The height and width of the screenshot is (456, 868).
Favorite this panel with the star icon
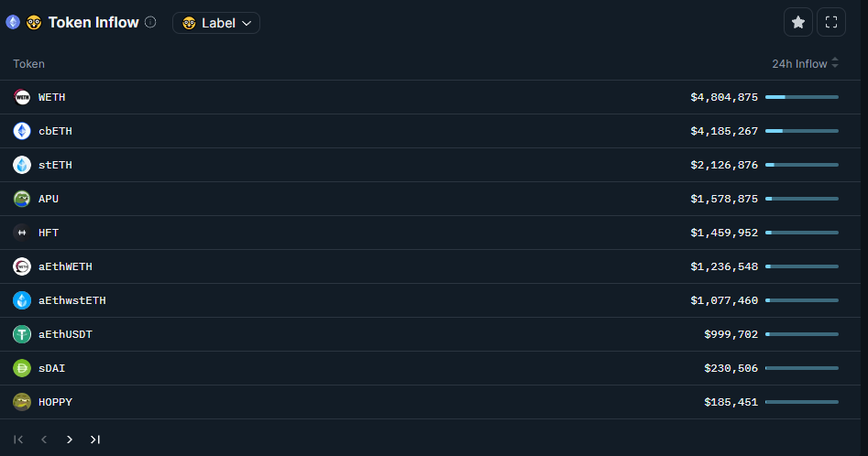coord(798,22)
